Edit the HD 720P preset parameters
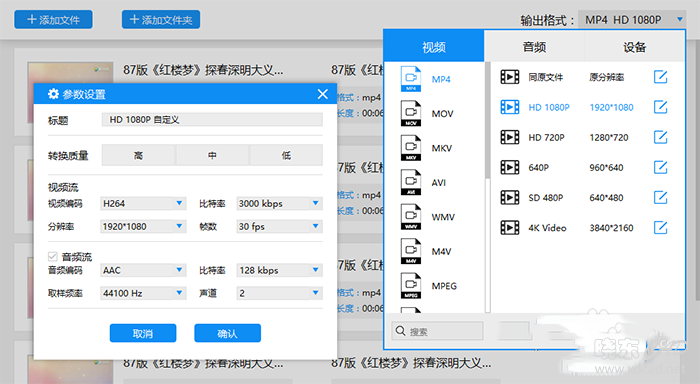Screen dimensions: 700x384 point(660,137)
